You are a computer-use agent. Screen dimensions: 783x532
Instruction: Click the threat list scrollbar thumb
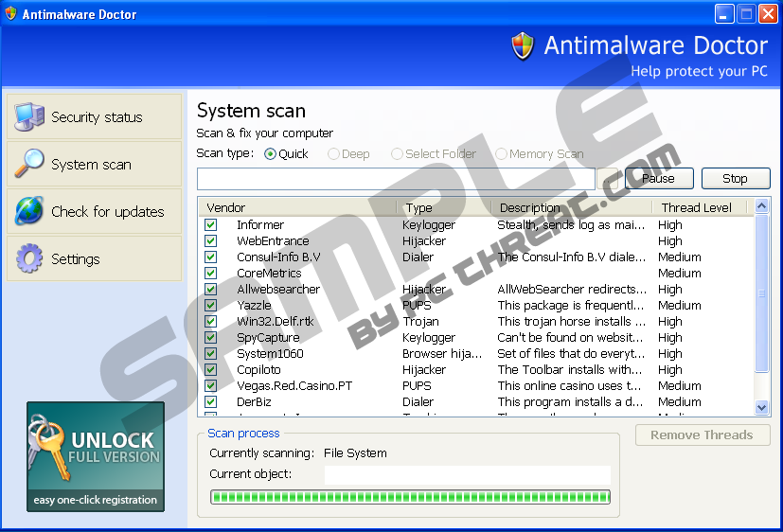coord(761,293)
